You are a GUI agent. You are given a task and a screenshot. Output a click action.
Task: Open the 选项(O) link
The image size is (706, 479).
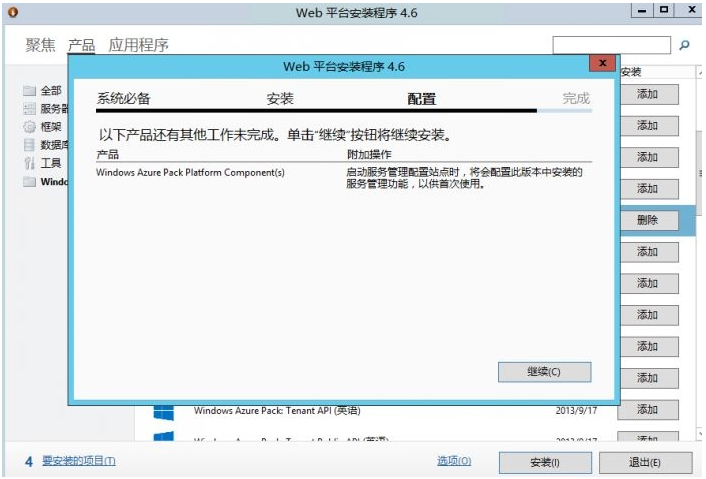(454, 461)
